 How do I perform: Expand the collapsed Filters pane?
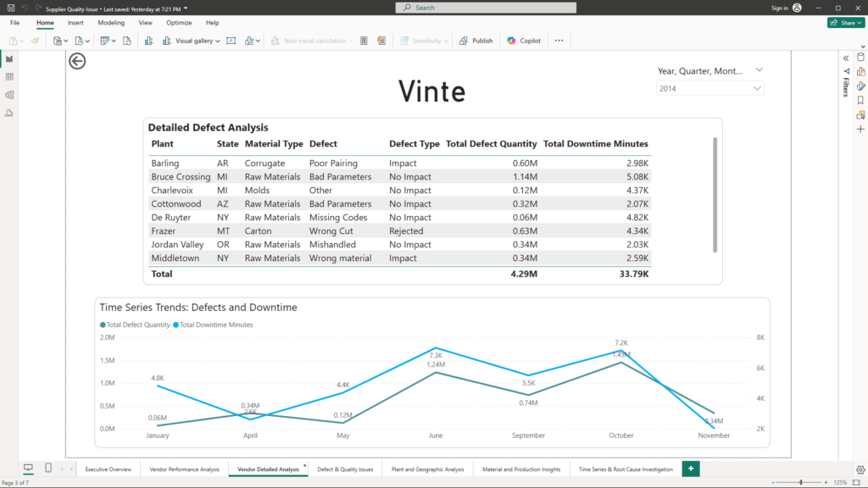click(x=845, y=58)
